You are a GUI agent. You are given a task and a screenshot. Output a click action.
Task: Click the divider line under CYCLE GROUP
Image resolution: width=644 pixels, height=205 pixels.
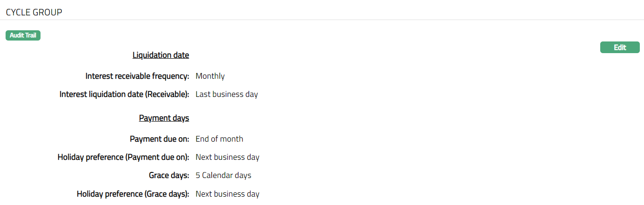tap(322, 20)
